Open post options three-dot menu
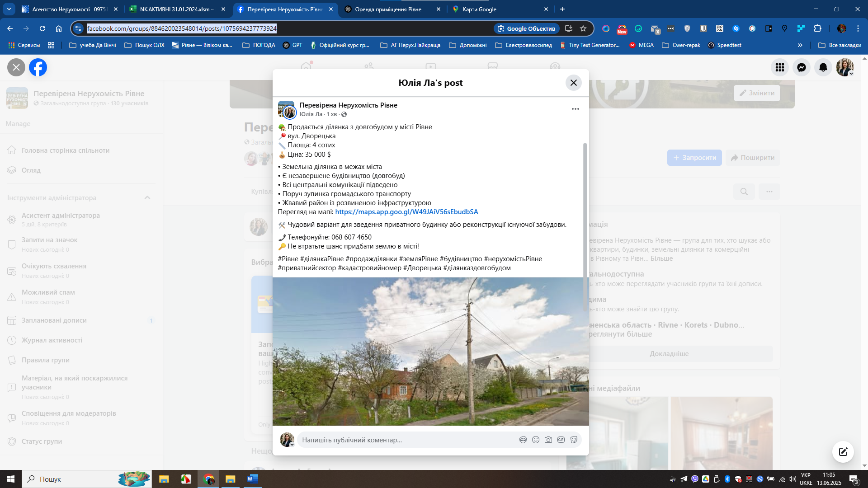The height and width of the screenshot is (488, 868). (575, 109)
